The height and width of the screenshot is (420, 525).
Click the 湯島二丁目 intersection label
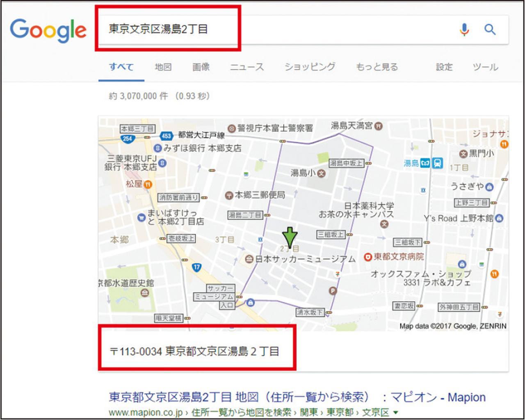tap(245, 215)
